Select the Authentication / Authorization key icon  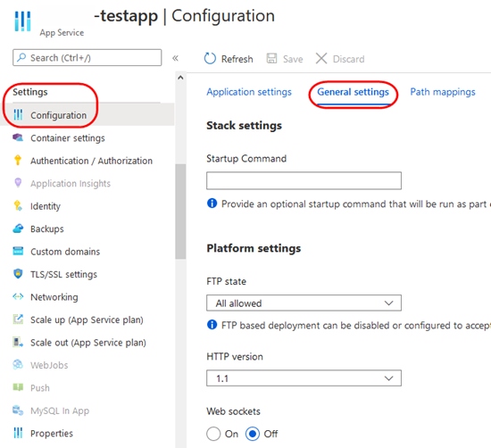18,160
